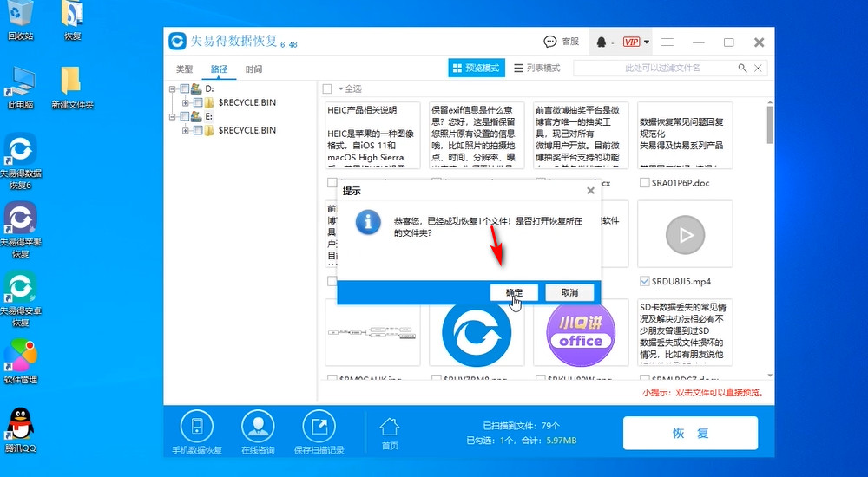Check the D: drive checkbox

tap(184, 88)
